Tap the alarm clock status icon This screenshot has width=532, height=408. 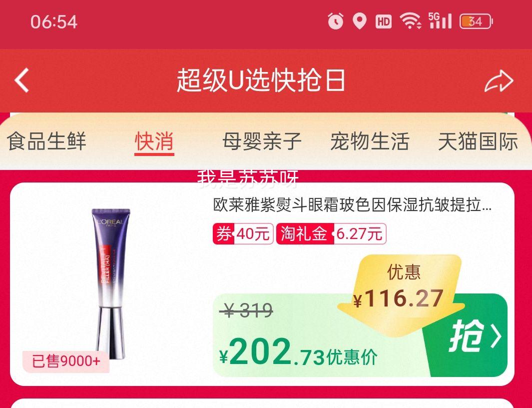[x=336, y=21]
